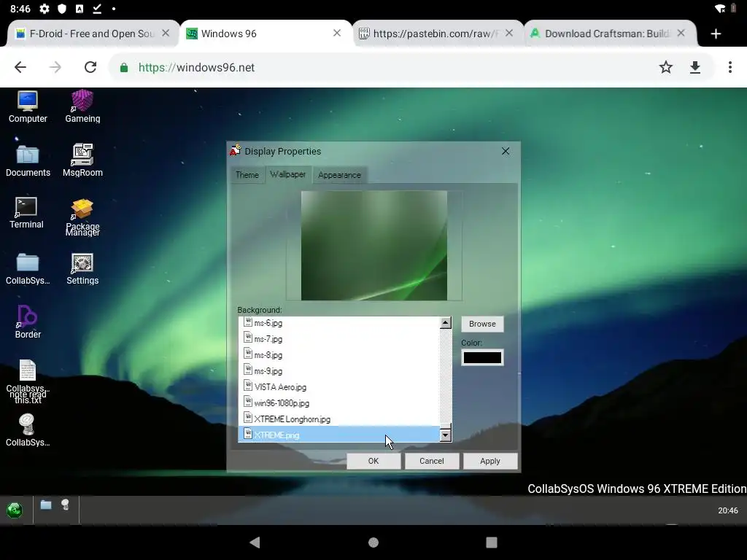Switch to the Theme tab
Screen dimensions: 747x560
[x=247, y=175]
